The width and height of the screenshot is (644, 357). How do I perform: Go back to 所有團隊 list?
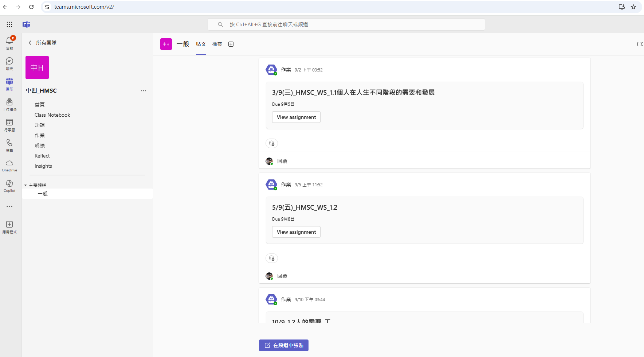42,43
